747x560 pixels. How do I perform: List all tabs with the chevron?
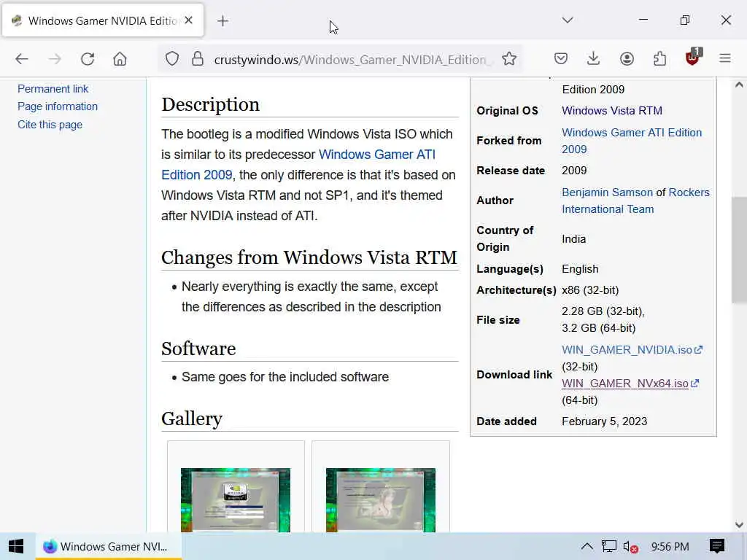click(x=568, y=20)
